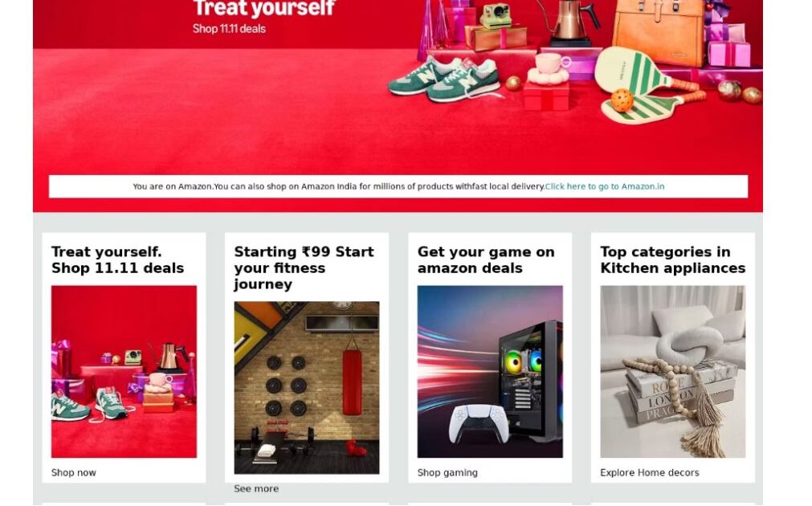Click 'Click here to go to Amazon.in' link
The height and width of the screenshot is (506, 812).
coord(604,186)
